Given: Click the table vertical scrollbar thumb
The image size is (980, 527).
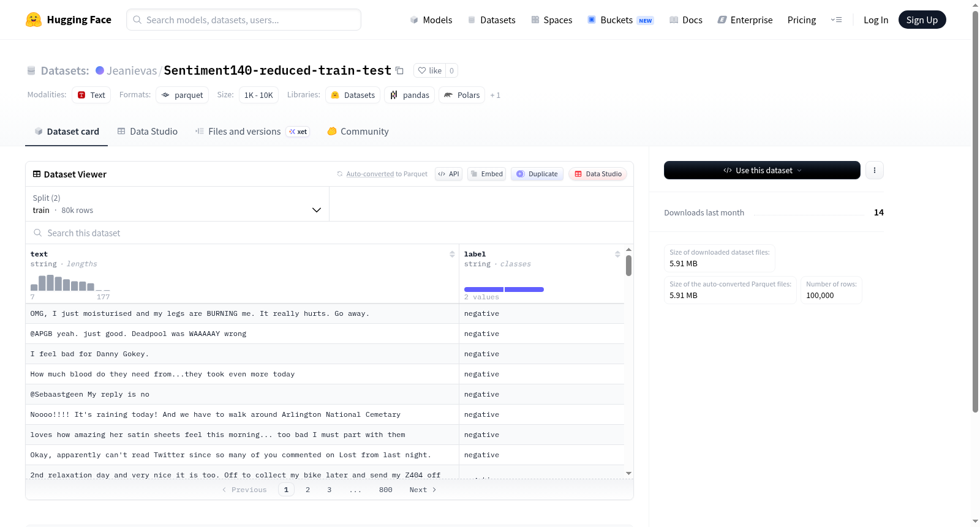Looking at the screenshot, I should 628,266.
